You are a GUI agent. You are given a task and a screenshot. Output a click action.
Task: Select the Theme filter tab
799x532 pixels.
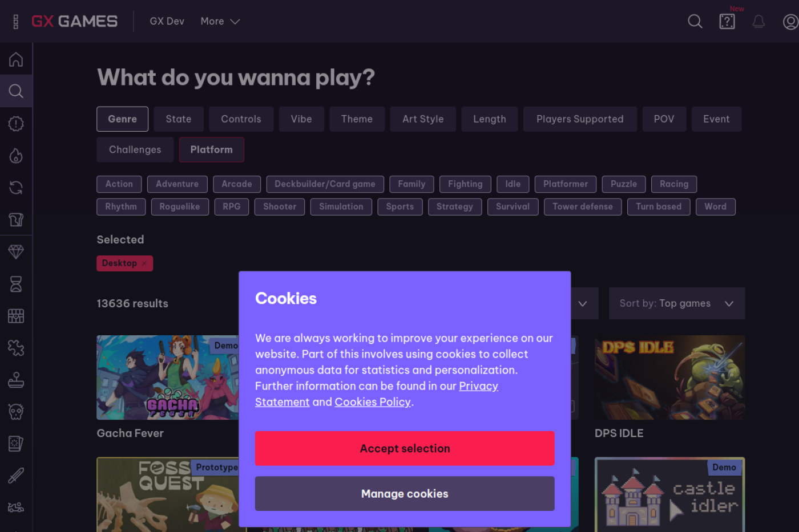point(357,119)
